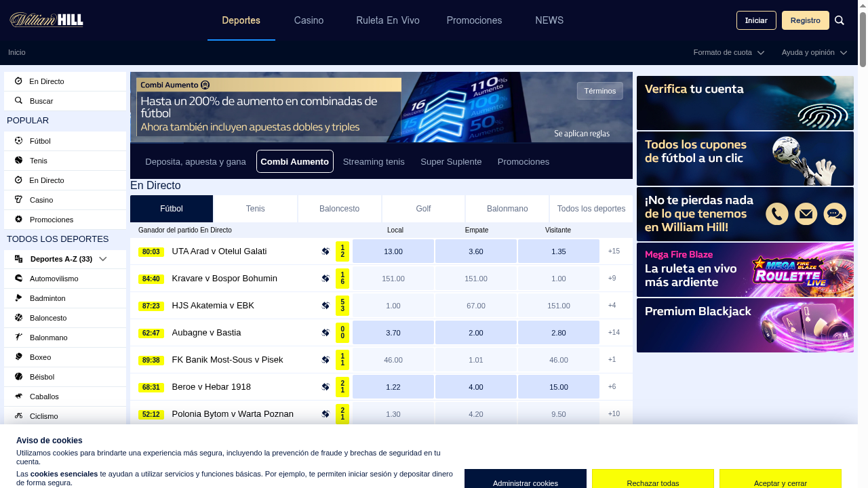This screenshot has width=868, height=488.
Task: Click the Badminton shuttlecock icon
Action: tap(18, 298)
